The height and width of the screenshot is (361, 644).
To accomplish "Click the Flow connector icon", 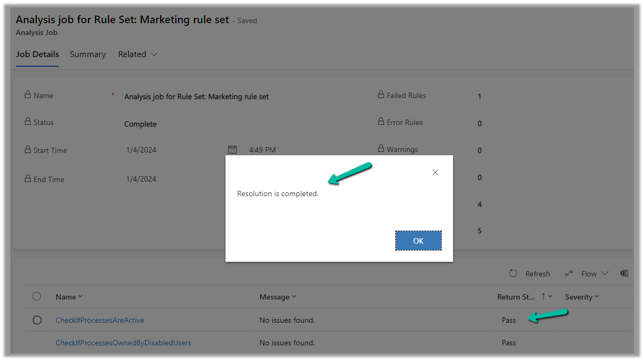I will [569, 274].
